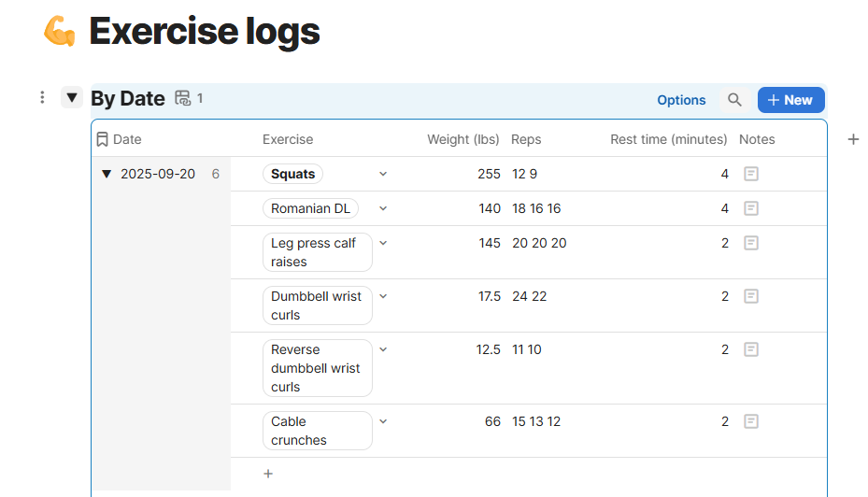Image resolution: width=868 pixels, height=497 pixels.
Task: Open the Reverse dumbbell wrist curls dropdown chevron
Action: 383,349
